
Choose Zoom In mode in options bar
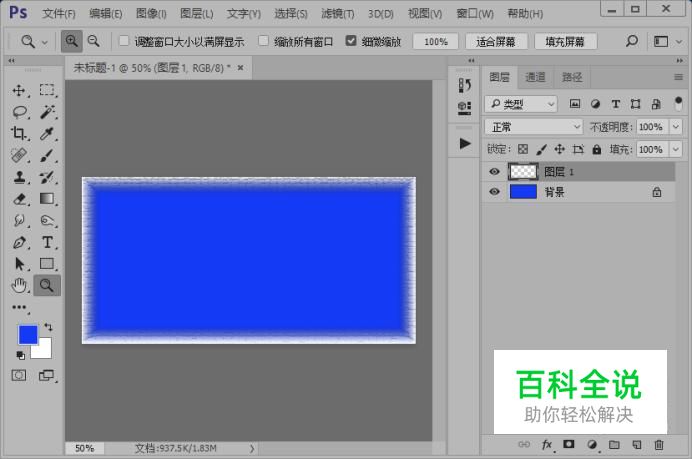(71, 41)
